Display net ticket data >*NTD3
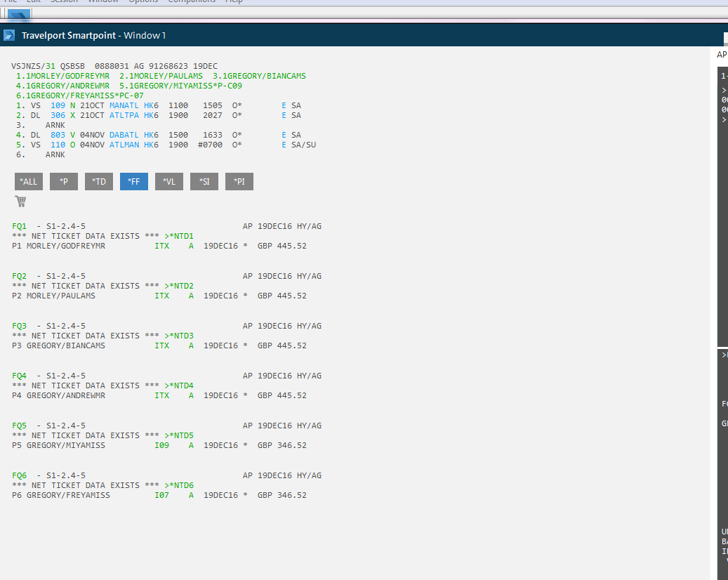This screenshot has width=728, height=580. [x=179, y=336]
